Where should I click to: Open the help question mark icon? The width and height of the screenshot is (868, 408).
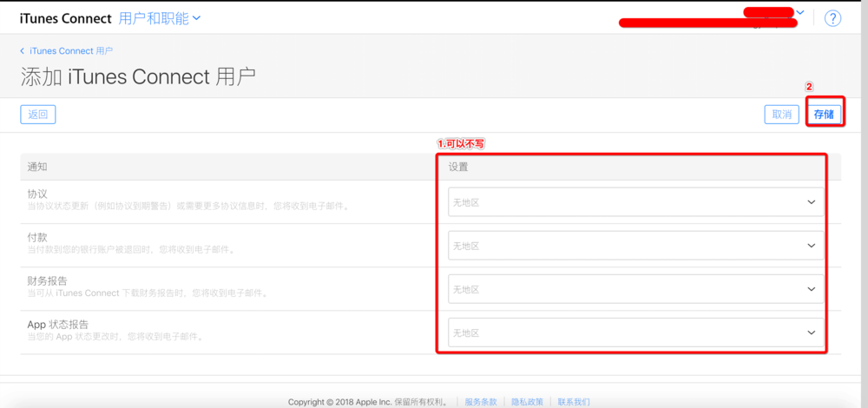pyautogui.click(x=832, y=18)
